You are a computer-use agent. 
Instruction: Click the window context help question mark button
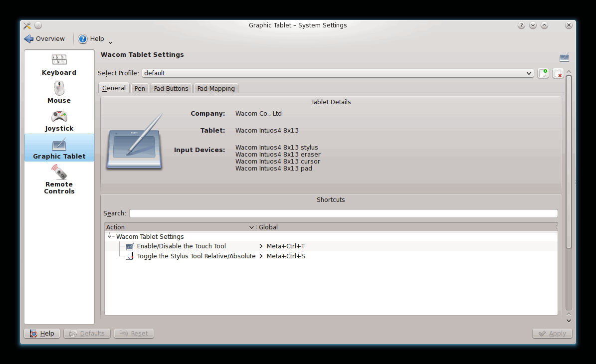(522, 25)
